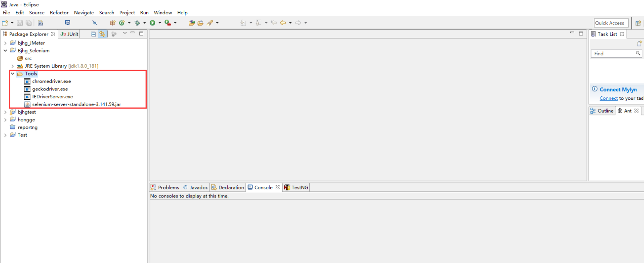Viewport: 644px width, 263px height.
Task: Toggle Link with Editor in Package Explorer
Action: pos(102,34)
